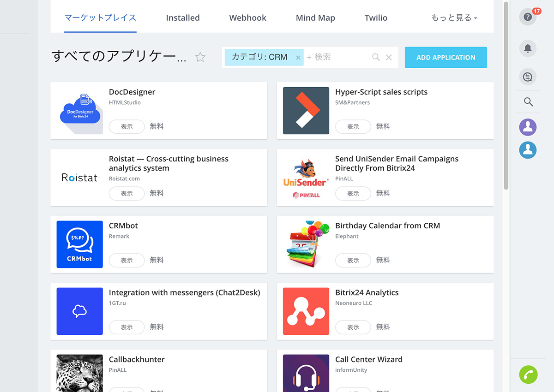This screenshot has width=554, height=392.
Task: Click 表示 button for Birthday Calendar from CRM
Action: click(353, 260)
